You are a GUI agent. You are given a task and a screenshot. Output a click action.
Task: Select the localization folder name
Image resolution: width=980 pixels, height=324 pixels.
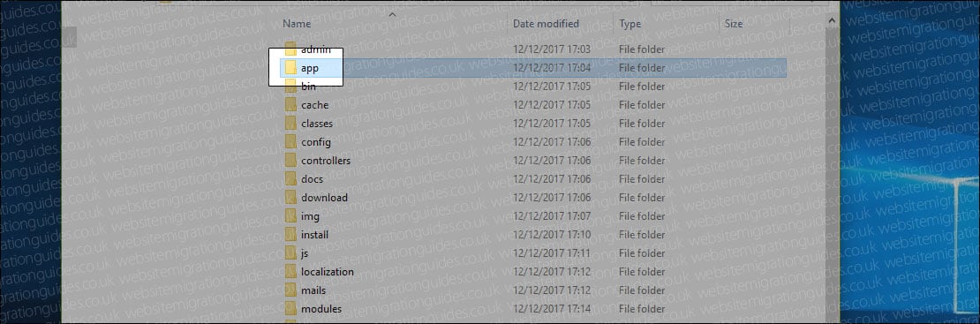328,272
